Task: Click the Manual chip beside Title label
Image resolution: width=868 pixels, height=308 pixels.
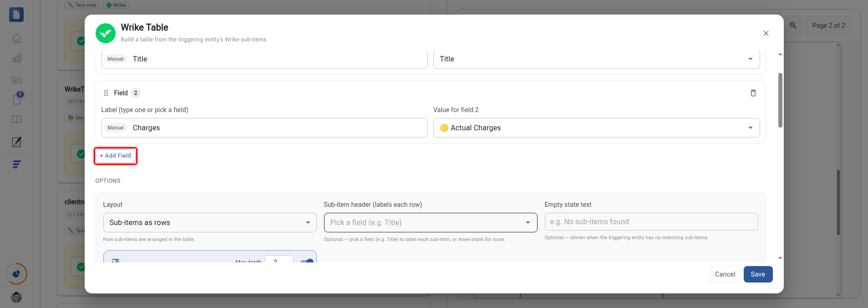Action: pos(116,59)
